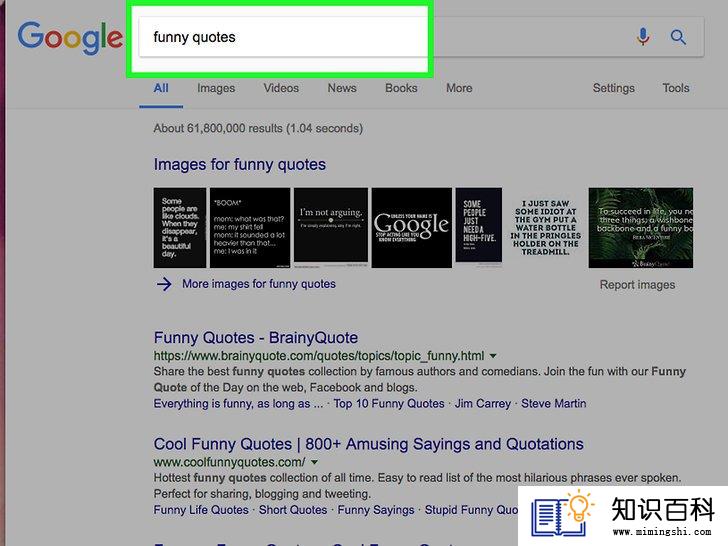Click the Google logo
The width and height of the screenshot is (728, 546).
coord(70,38)
